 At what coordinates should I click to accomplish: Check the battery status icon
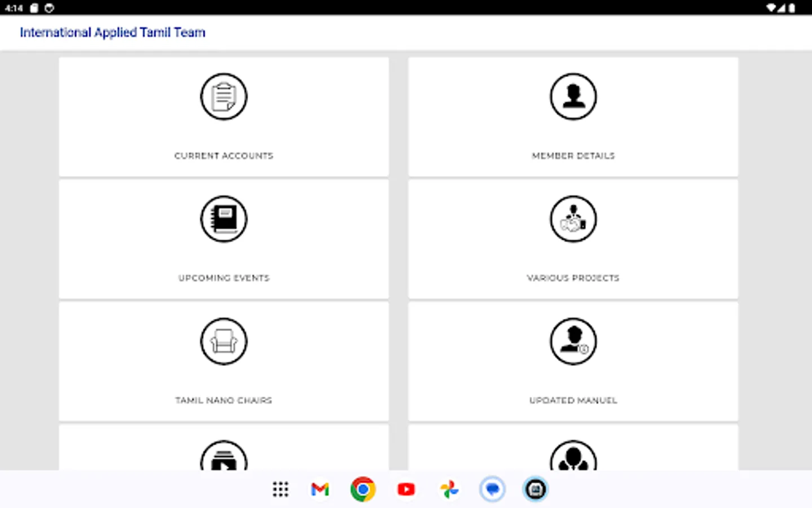pyautogui.click(x=792, y=8)
